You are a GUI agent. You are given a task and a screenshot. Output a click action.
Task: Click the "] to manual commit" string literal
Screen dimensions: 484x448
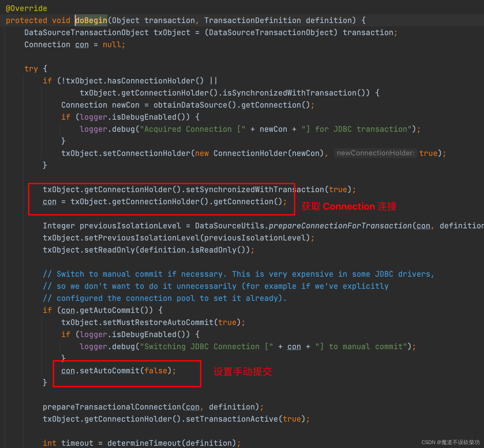tap(361, 347)
